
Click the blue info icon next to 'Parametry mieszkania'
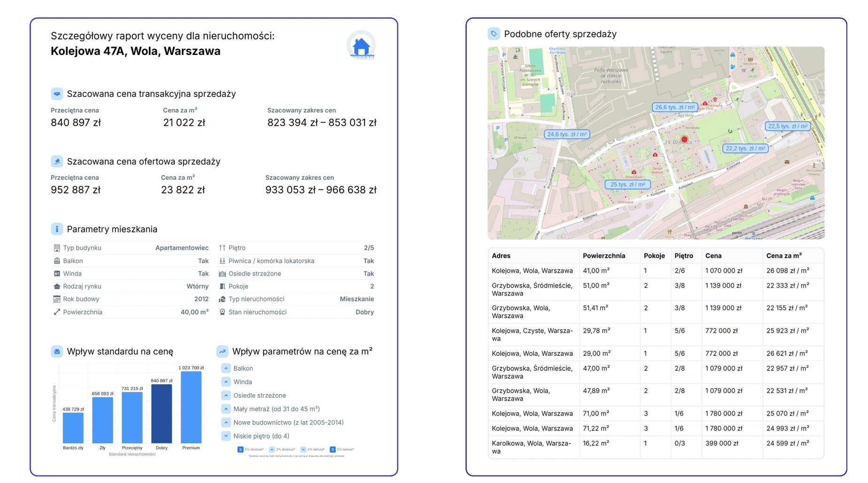57,229
